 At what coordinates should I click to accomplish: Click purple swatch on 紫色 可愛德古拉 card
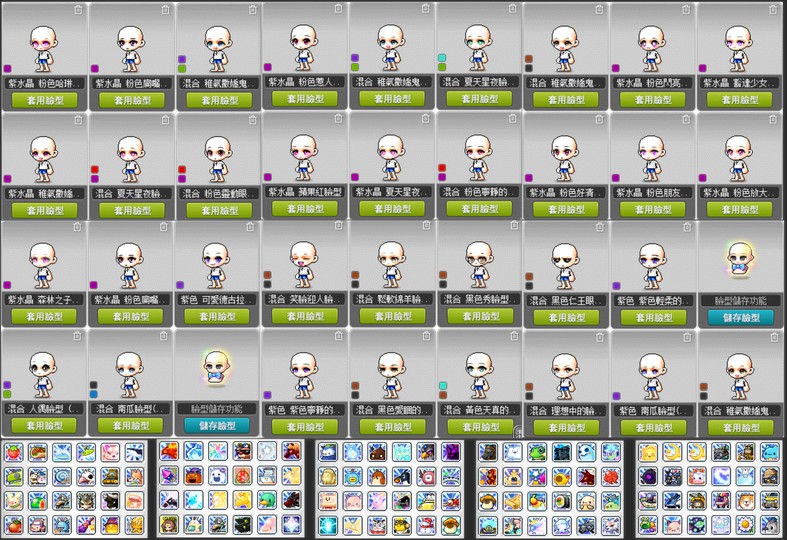180,285
